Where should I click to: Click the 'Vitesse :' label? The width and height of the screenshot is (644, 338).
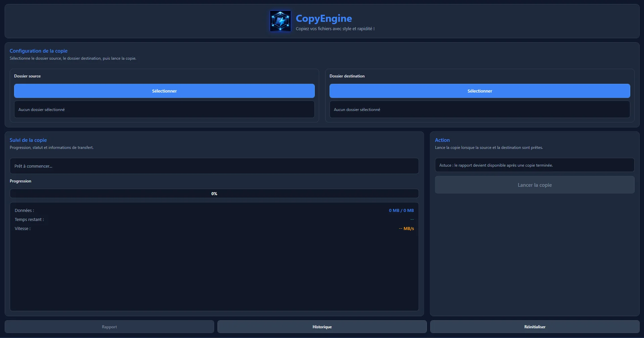click(22, 229)
